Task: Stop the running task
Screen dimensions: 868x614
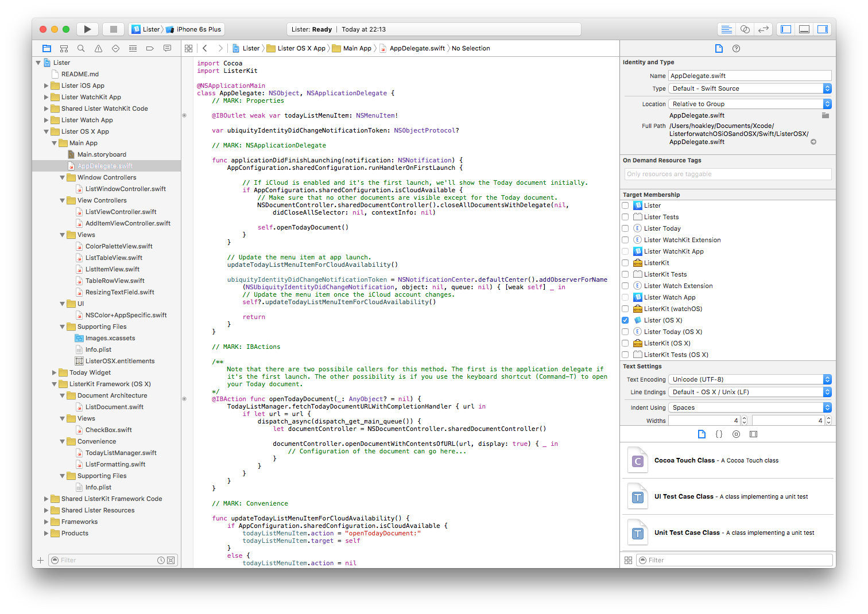Action: click(x=114, y=29)
